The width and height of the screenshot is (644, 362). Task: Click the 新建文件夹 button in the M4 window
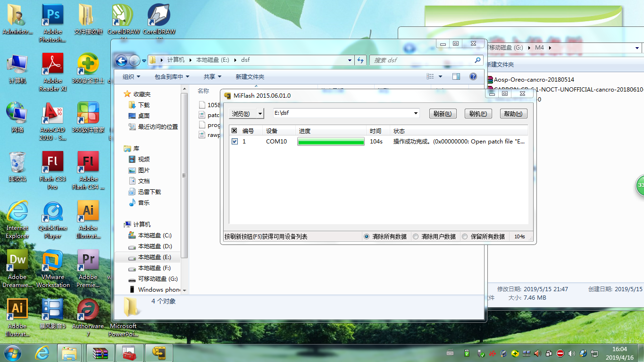tap(500, 64)
